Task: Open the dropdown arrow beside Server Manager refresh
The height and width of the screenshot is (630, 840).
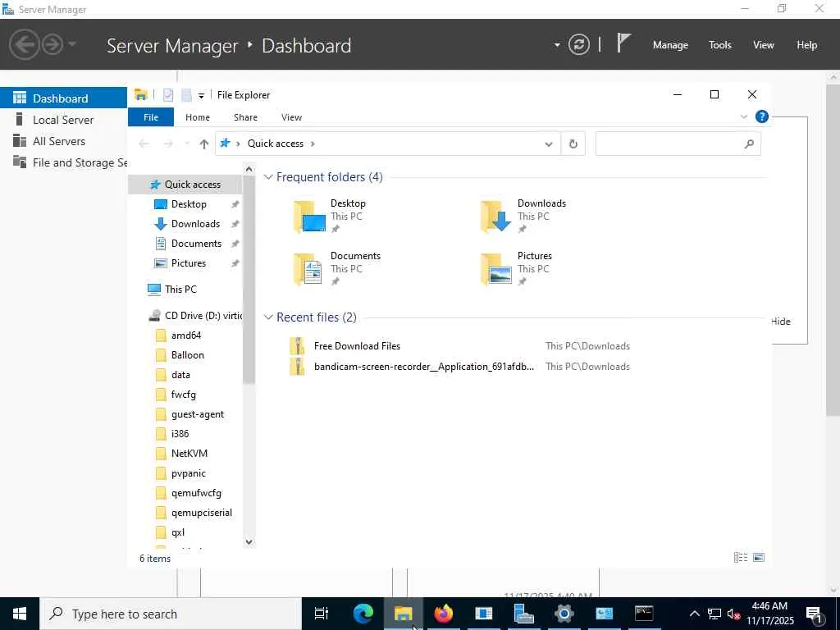Action: (x=557, y=45)
